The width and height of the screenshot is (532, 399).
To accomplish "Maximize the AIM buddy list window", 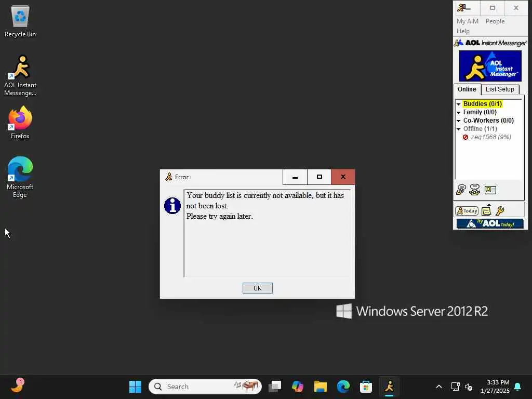I will click(493, 8).
